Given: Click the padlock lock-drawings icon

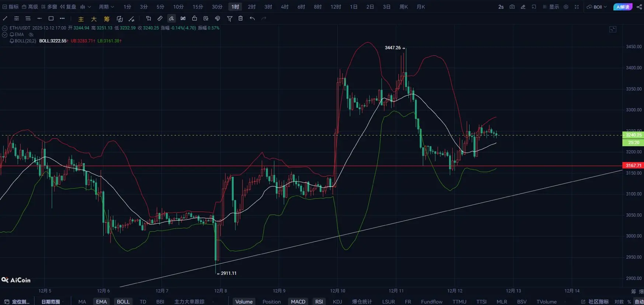Looking at the screenshot, I should 195,18.
